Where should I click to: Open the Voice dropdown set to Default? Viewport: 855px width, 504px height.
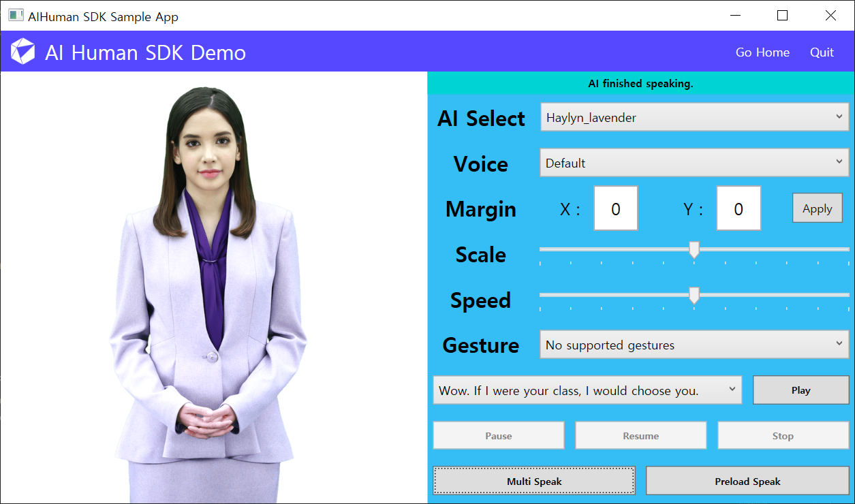tap(694, 163)
